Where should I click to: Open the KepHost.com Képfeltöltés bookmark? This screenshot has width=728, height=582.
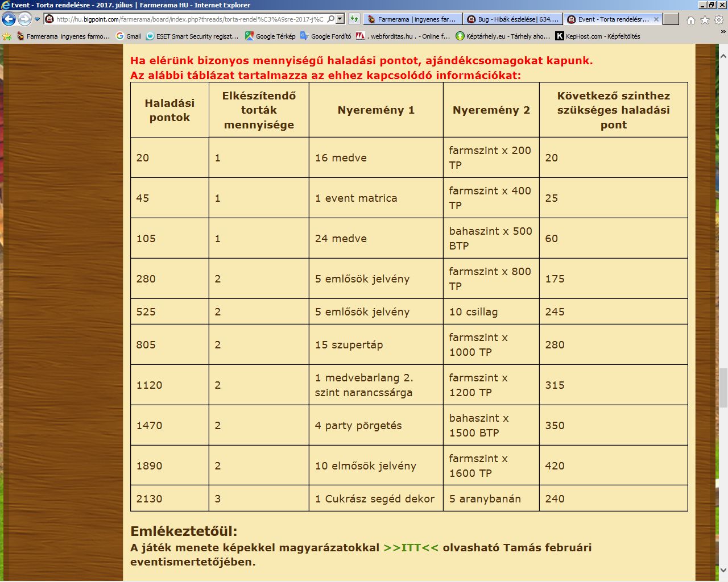pos(598,36)
